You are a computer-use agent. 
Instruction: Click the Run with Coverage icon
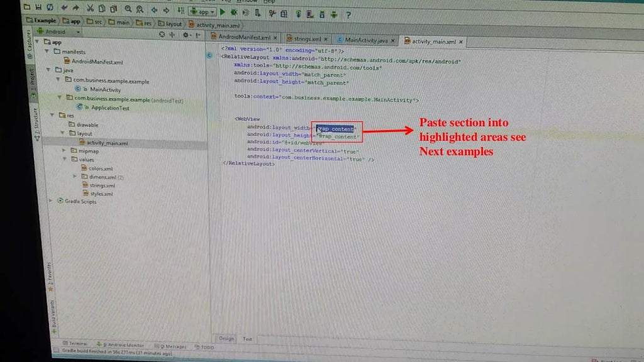(246, 13)
